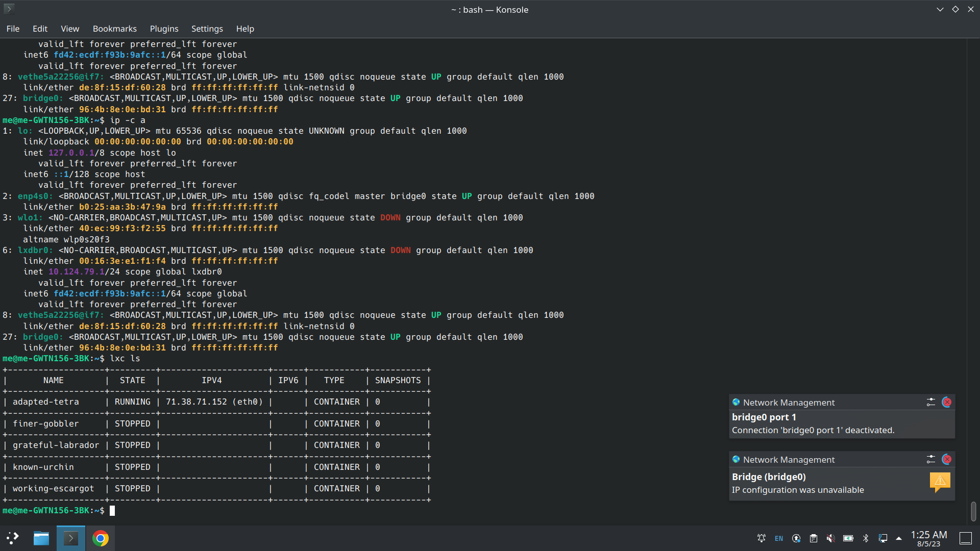This screenshot has height=551, width=980.
Task: Configure the 'bridge0 port 1' notification settings
Action: click(x=930, y=402)
